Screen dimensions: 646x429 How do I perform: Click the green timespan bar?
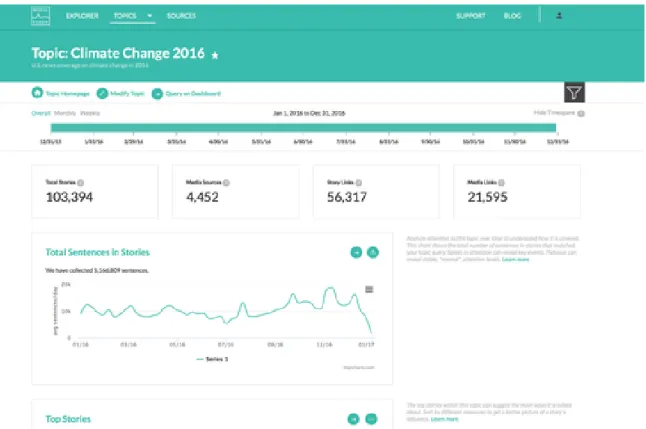click(x=303, y=128)
